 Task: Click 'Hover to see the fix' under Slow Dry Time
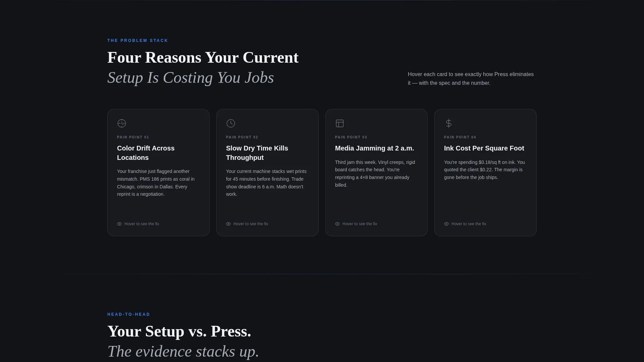coord(251,224)
